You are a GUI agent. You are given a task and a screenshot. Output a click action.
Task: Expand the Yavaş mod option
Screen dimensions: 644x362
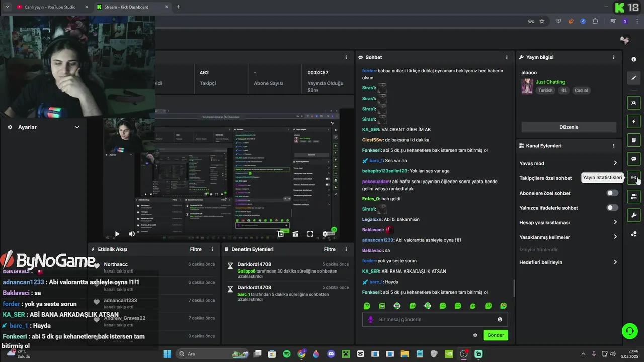coord(615,163)
